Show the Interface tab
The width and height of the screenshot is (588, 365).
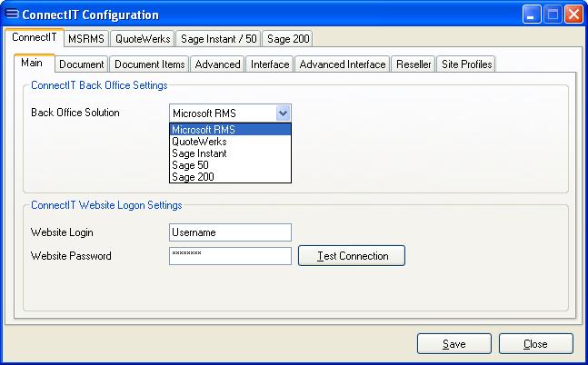(270, 64)
